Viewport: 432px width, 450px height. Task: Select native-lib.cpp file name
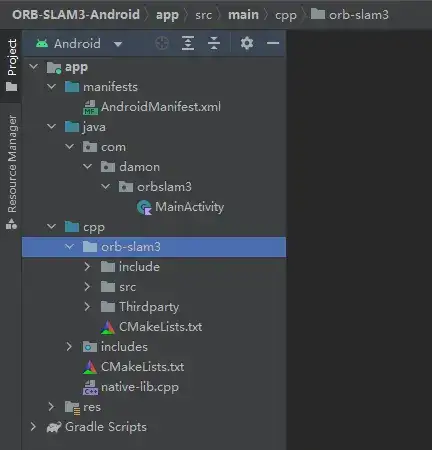[x=140, y=387]
